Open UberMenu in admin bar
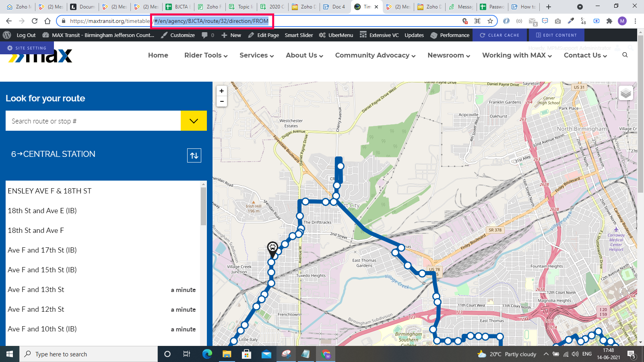The height and width of the screenshot is (362, 644). (336, 35)
